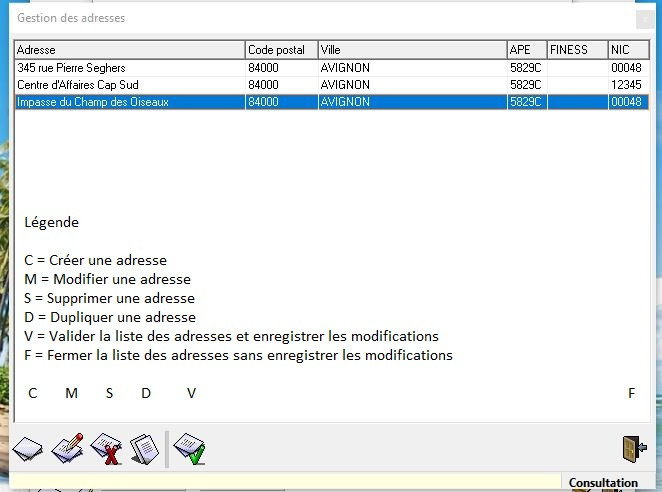Click AVIGNON in the 345 rue Pierre Seghers row
The width and height of the screenshot is (662, 492).
[x=345, y=68]
